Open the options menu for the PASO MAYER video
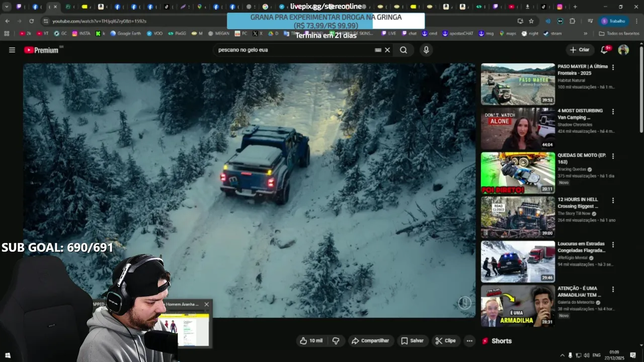This screenshot has height=362, width=644. (x=613, y=67)
